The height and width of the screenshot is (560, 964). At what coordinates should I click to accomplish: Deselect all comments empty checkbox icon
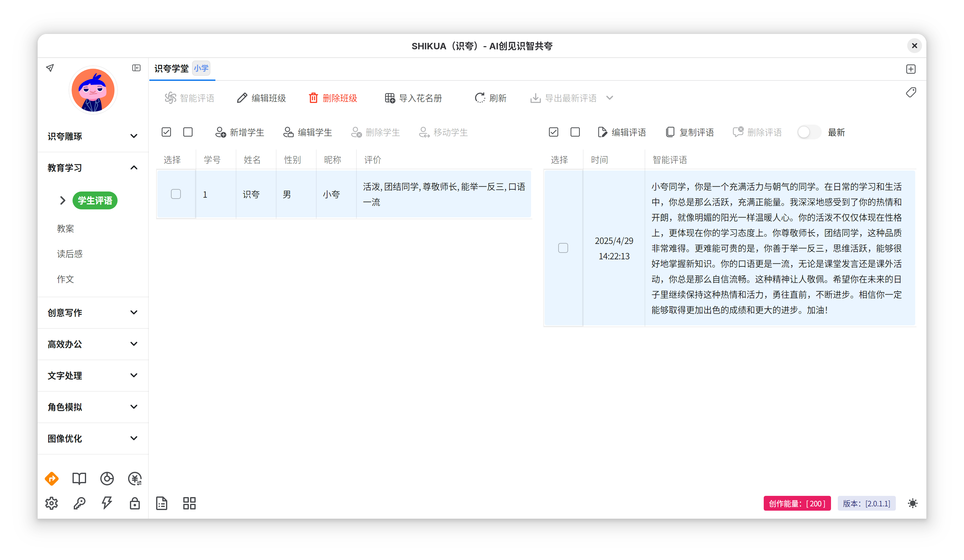(x=575, y=132)
